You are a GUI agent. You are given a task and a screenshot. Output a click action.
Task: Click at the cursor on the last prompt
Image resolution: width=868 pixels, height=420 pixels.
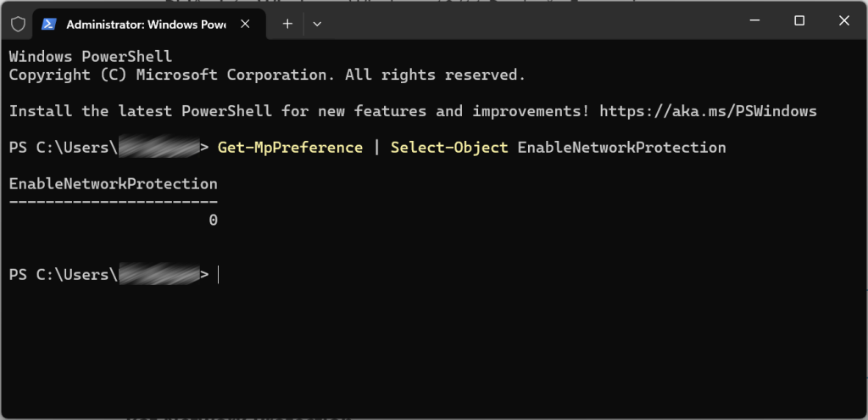click(219, 275)
